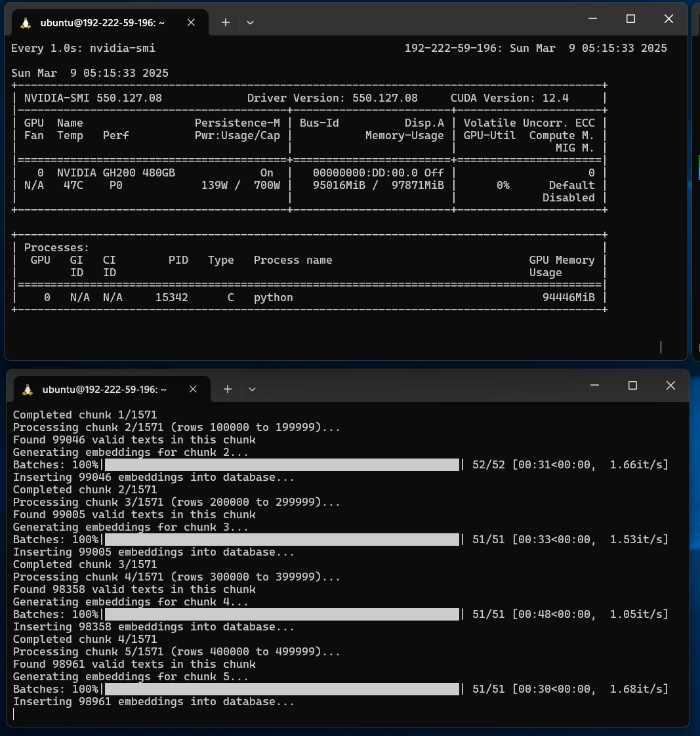Click the penguin icon in the top terminal tab
This screenshot has width=700, height=736.
[26, 22]
